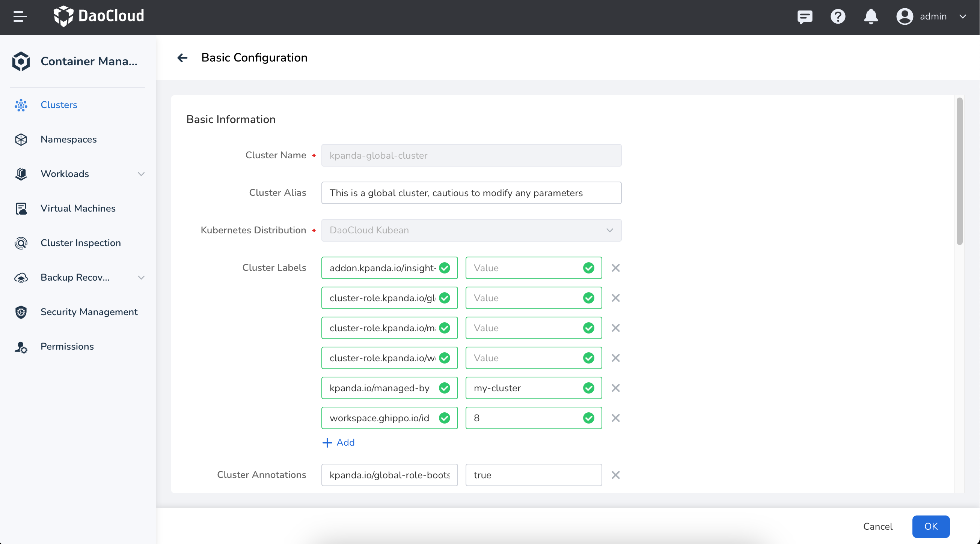
Task: Open the Kubernetes Distribution dropdown
Action: pos(471,230)
